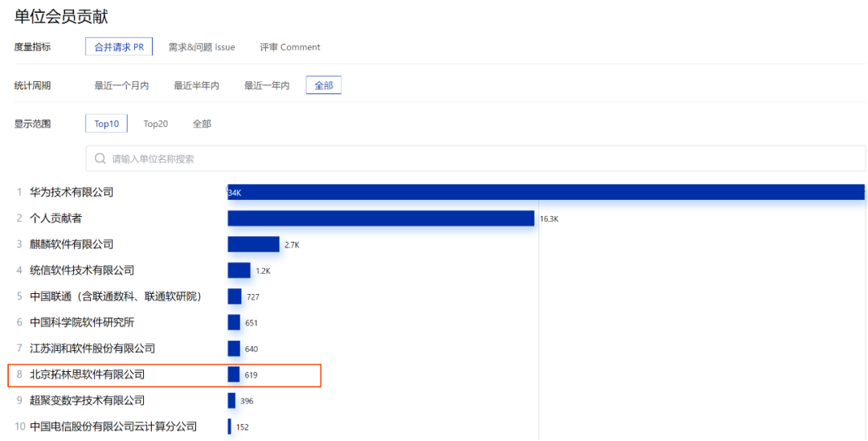Select the Top10 display range

point(106,124)
